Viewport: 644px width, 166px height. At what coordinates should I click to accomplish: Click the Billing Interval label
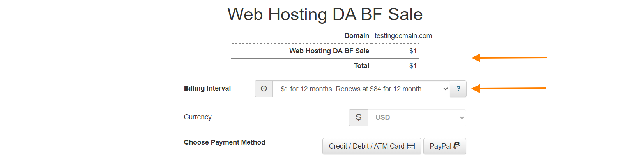(x=207, y=88)
